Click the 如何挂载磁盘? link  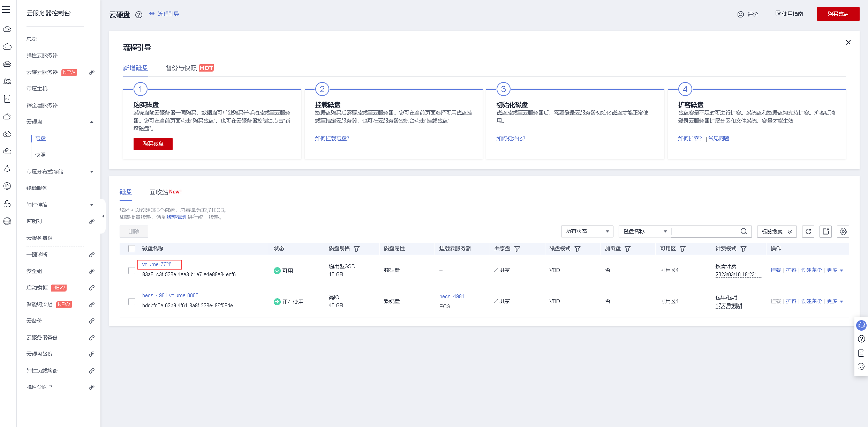(332, 139)
